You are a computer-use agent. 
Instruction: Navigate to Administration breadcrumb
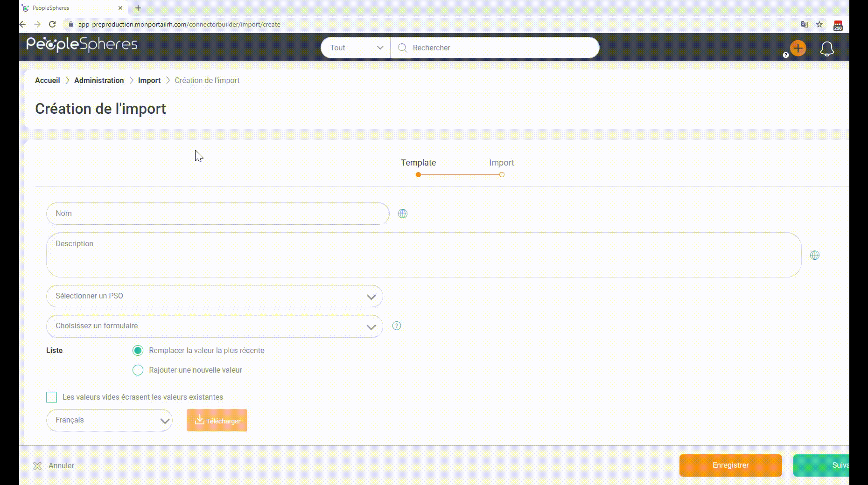point(99,80)
